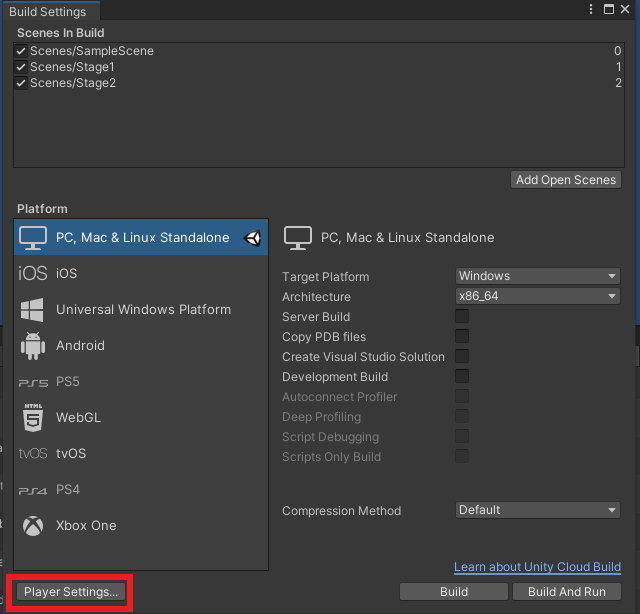This screenshot has width=640, height=614.
Task: Select the PC, Mac & Linux Standalone platform monitor icon
Action: [33, 238]
